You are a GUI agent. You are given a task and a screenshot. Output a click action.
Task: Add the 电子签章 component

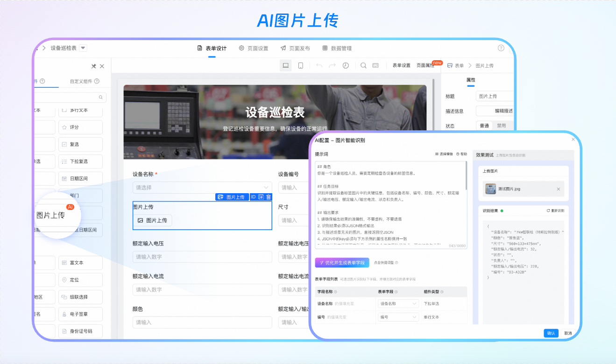[80, 314]
